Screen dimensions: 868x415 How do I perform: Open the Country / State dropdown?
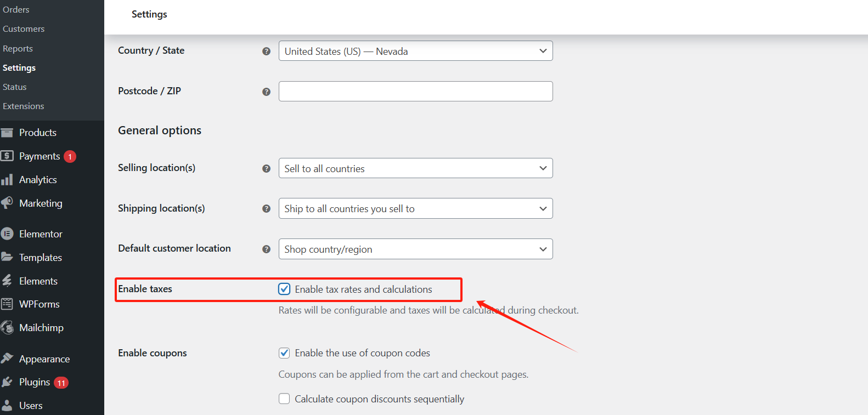point(415,51)
